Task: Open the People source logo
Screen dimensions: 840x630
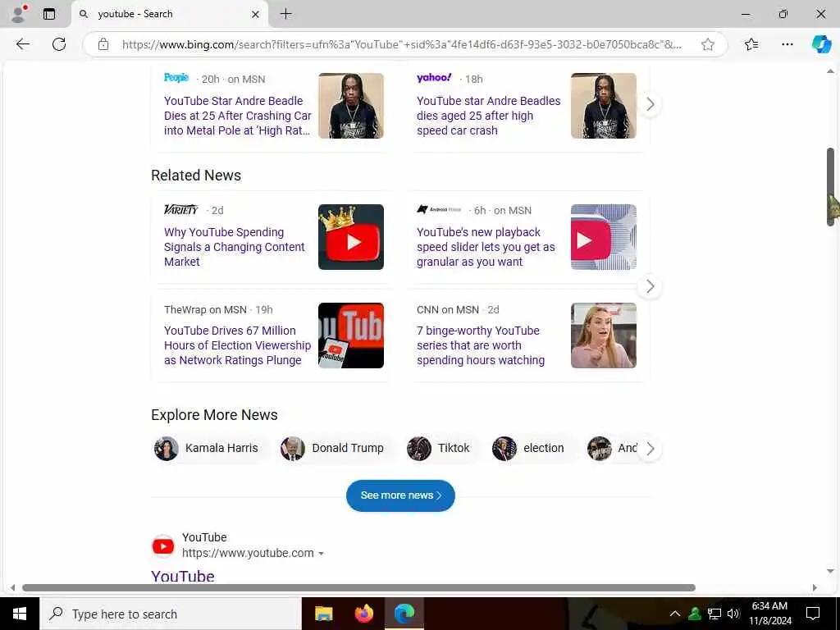Action: [176, 78]
